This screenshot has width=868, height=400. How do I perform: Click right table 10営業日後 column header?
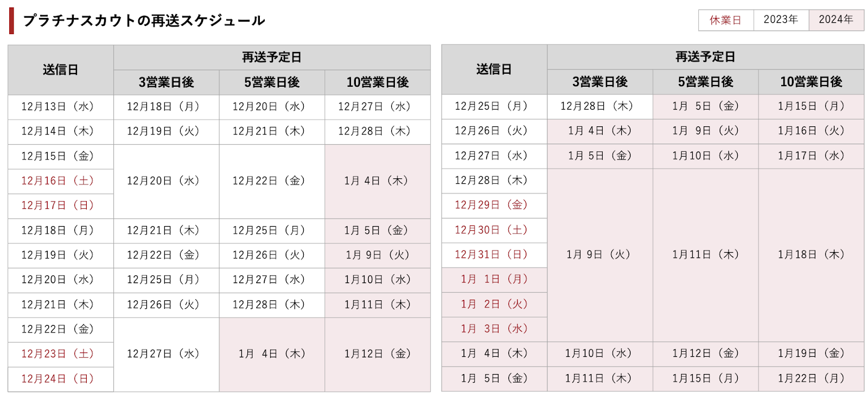coord(811,82)
